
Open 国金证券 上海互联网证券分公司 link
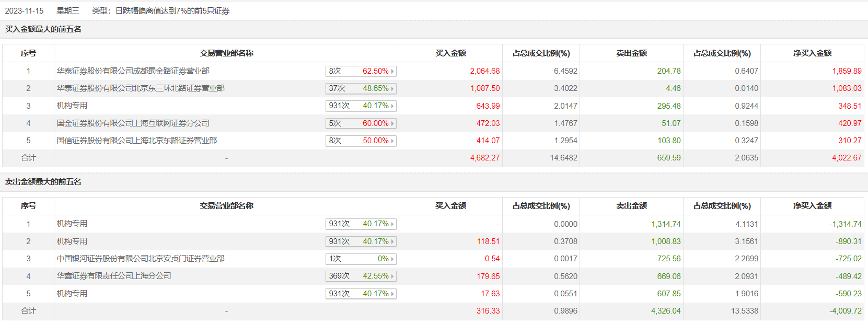click(133, 123)
